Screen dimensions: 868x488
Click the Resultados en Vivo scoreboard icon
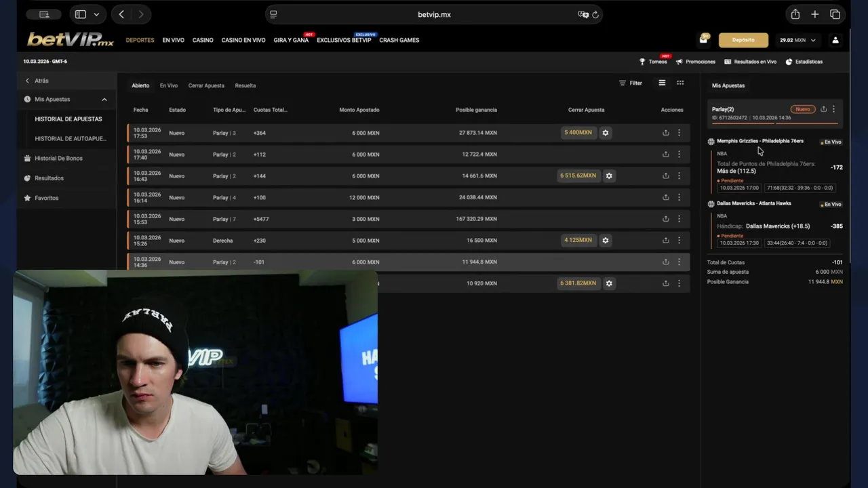coord(728,62)
